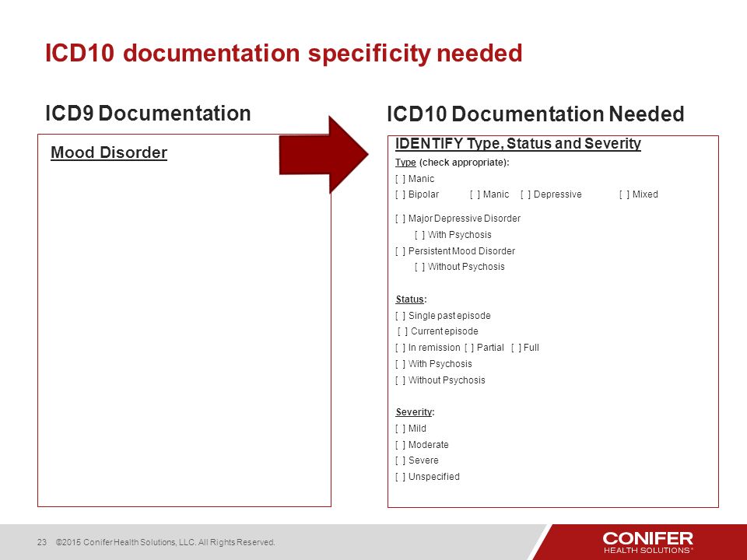The image size is (747, 560).
Task: Check the Partial remission checkbox
Action: click(x=468, y=348)
